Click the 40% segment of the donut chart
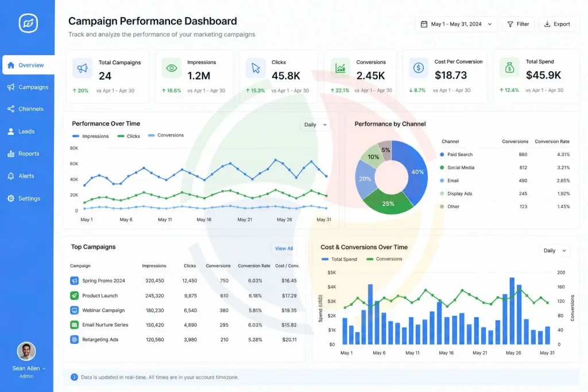The image size is (588, 392). [x=417, y=172]
